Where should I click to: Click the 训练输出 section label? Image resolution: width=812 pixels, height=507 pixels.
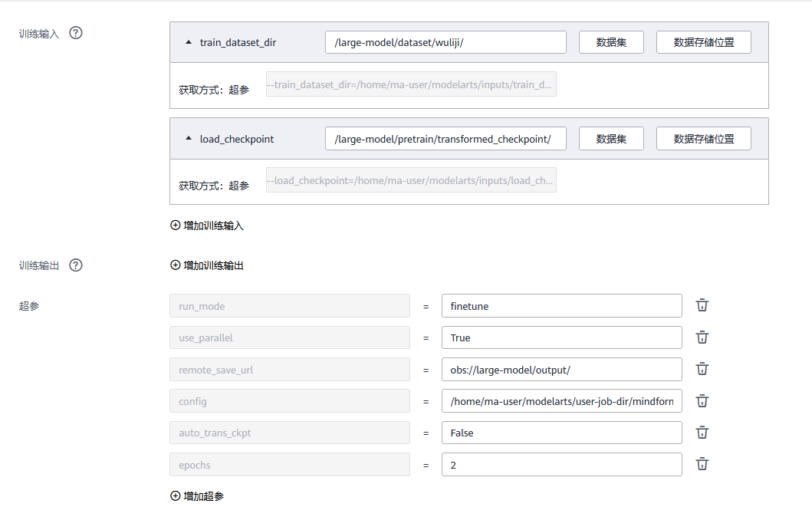point(39,265)
